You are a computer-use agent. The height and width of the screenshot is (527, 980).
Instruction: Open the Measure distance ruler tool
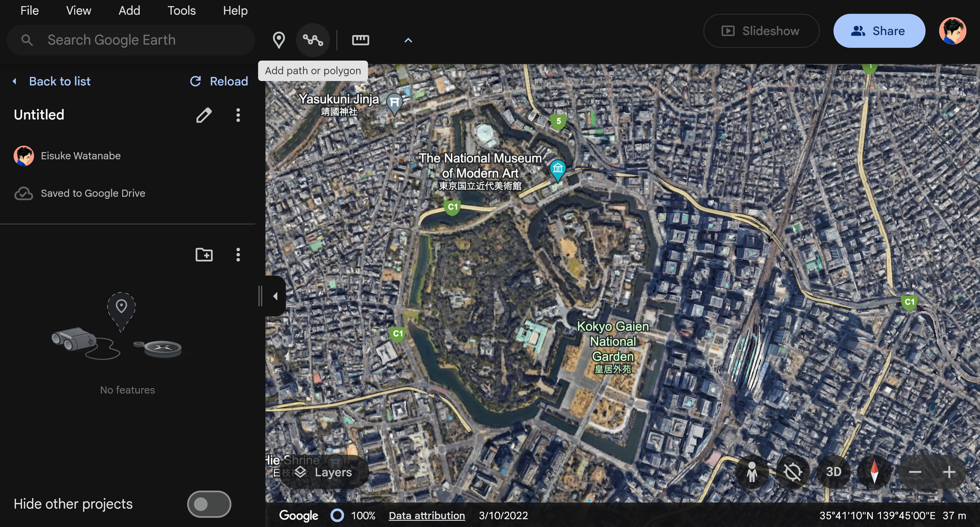361,40
